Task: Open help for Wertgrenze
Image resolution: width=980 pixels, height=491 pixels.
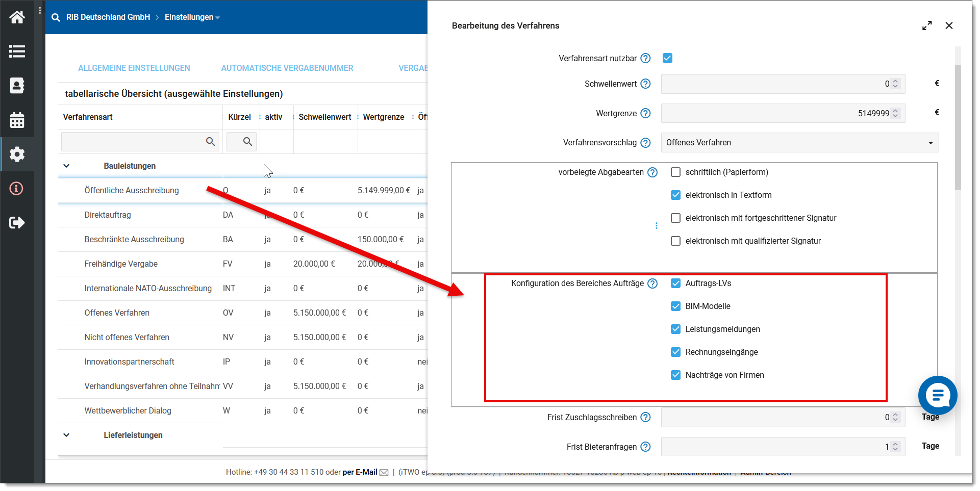Action: coord(645,113)
